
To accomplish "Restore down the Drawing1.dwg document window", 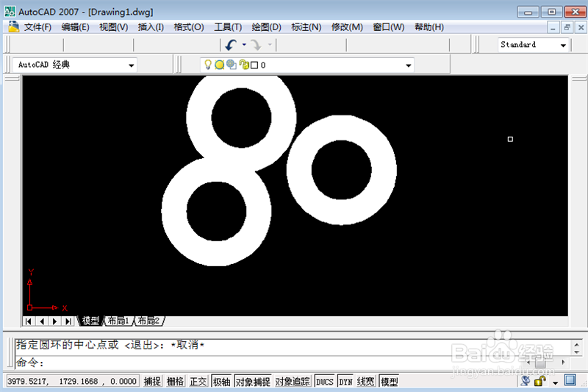I will click(x=567, y=28).
